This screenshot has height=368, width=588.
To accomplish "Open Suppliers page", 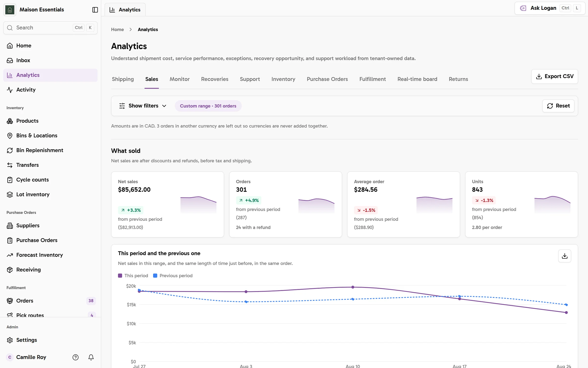I will tap(50, 226).
